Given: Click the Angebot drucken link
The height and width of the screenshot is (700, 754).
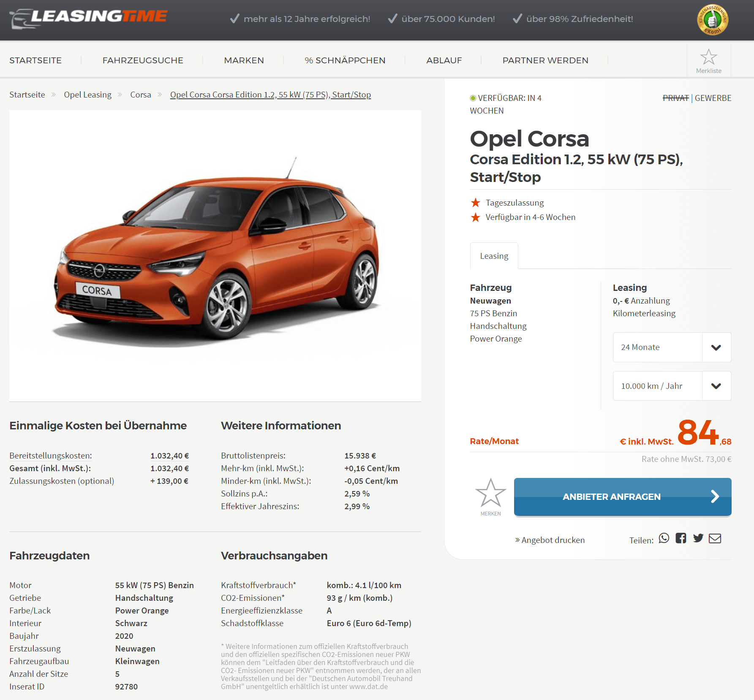Looking at the screenshot, I should click(550, 540).
